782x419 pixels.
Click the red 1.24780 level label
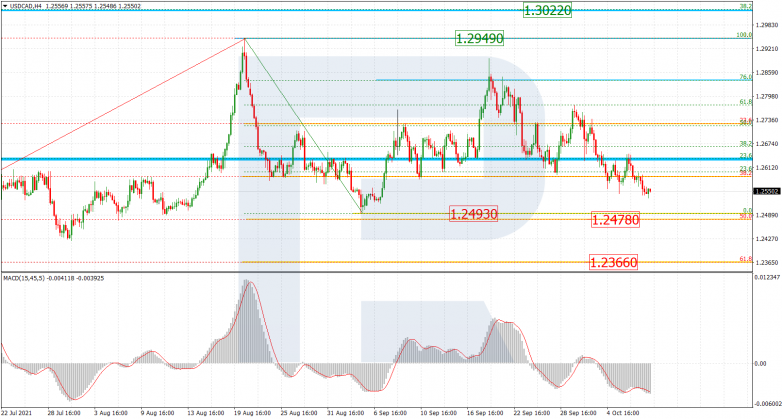click(x=615, y=219)
